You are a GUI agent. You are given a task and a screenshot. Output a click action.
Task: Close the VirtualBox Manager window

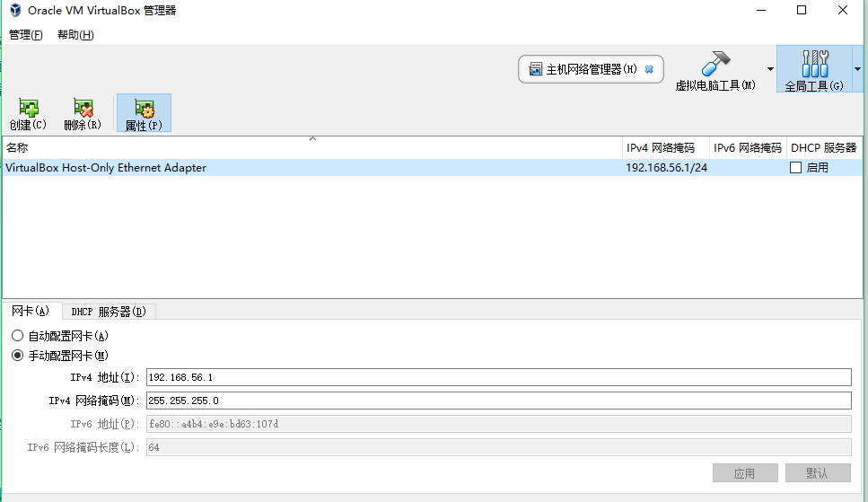pos(843,10)
